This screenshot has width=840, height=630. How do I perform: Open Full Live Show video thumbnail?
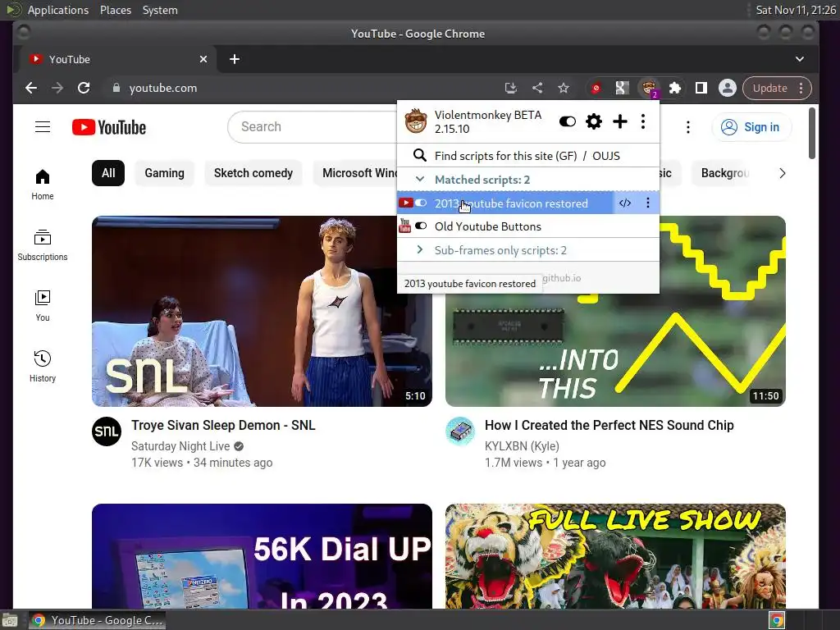[x=615, y=556]
